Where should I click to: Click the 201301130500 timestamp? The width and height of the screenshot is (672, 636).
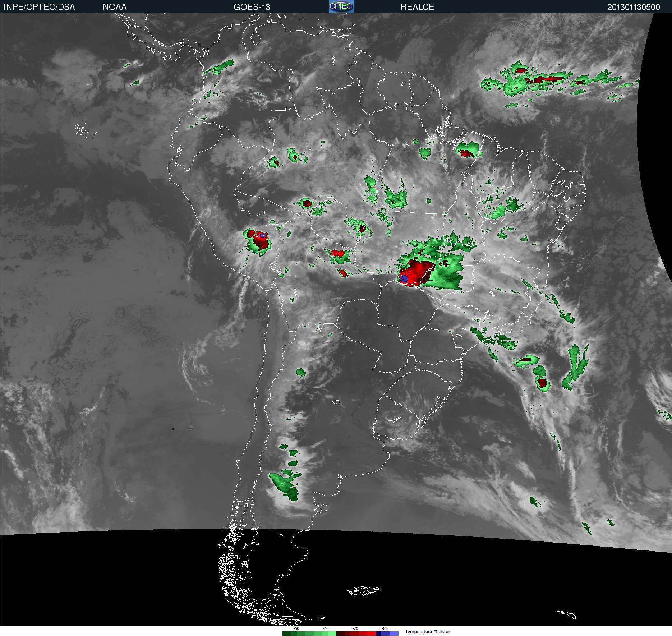(x=633, y=7)
